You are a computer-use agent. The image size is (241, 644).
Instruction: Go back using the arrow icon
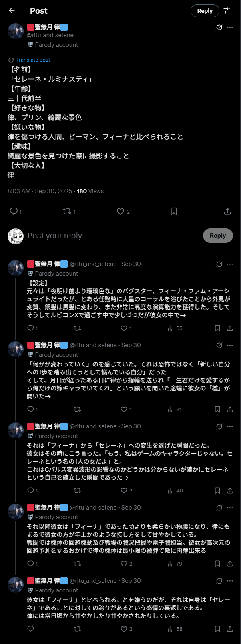(12, 11)
